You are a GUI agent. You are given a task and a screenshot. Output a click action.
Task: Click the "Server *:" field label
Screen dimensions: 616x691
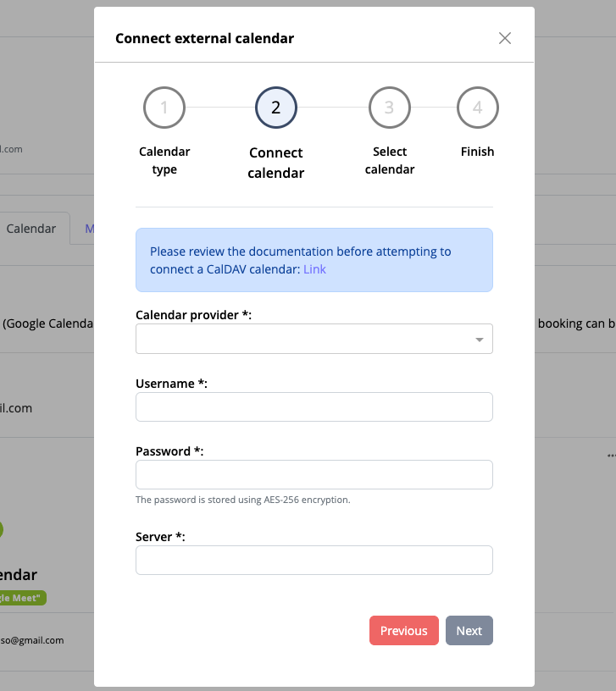click(160, 537)
